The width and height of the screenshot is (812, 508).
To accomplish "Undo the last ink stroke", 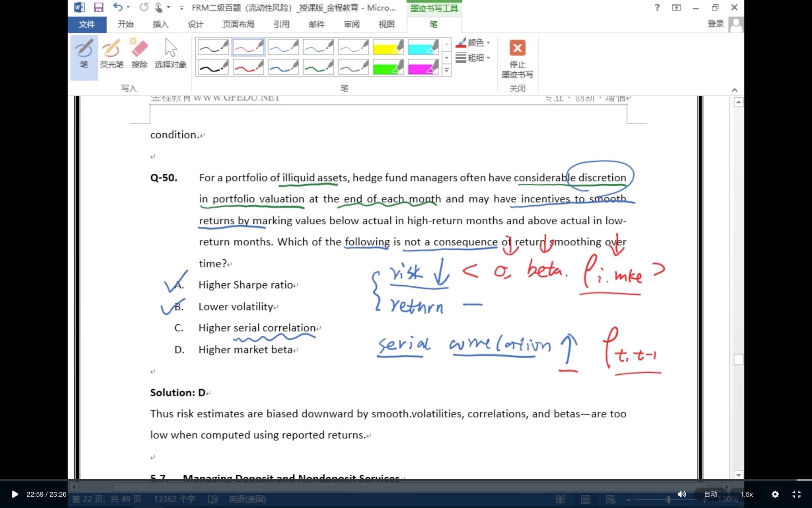I will 117,7.
